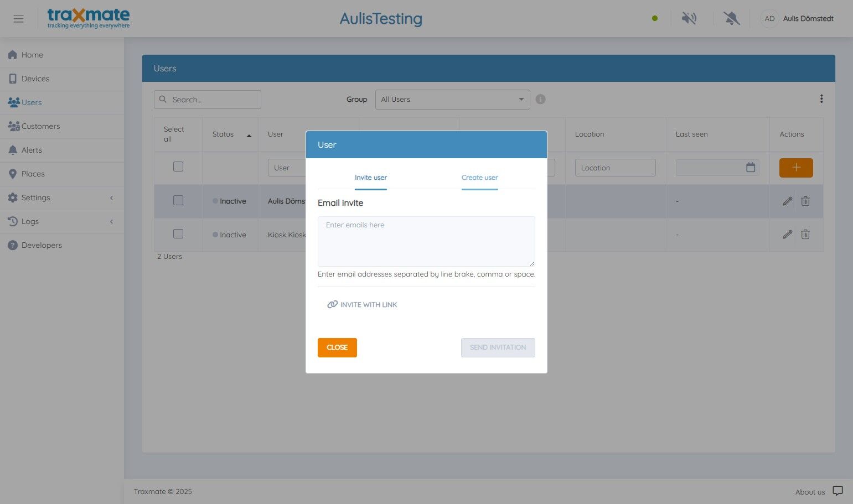Image resolution: width=853 pixels, height=504 pixels.
Task: Sort the table by Status column
Action: [x=230, y=134]
